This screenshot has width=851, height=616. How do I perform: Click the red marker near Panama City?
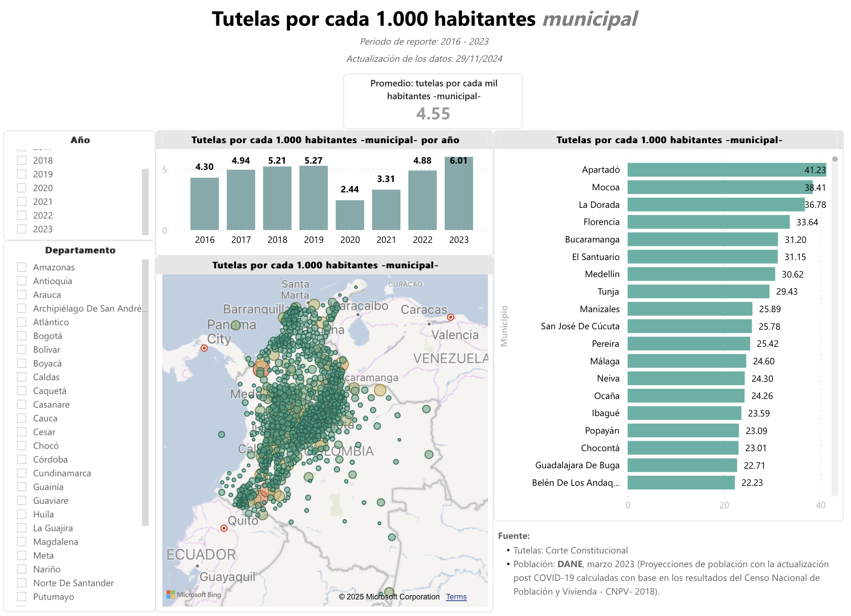pos(204,348)
